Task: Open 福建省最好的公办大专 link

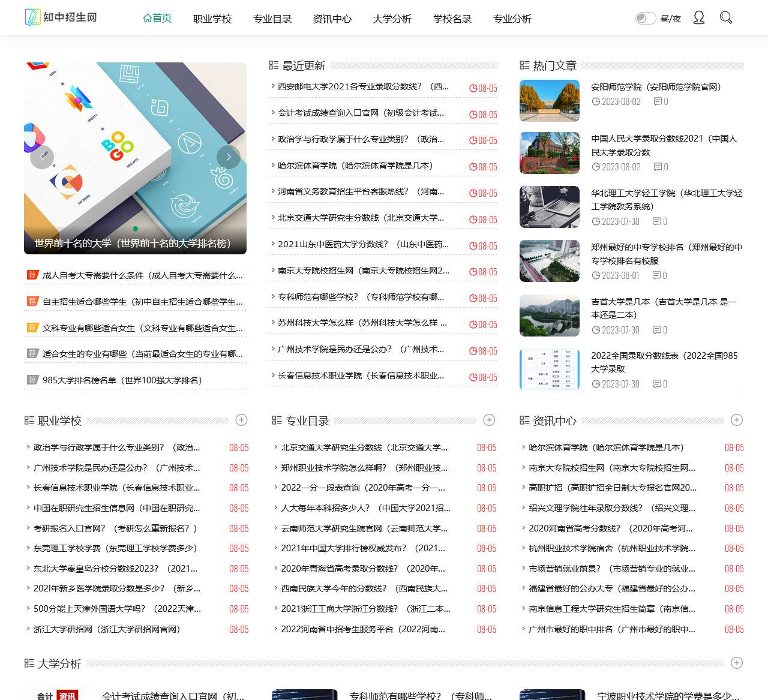Action: pos(612,588)
